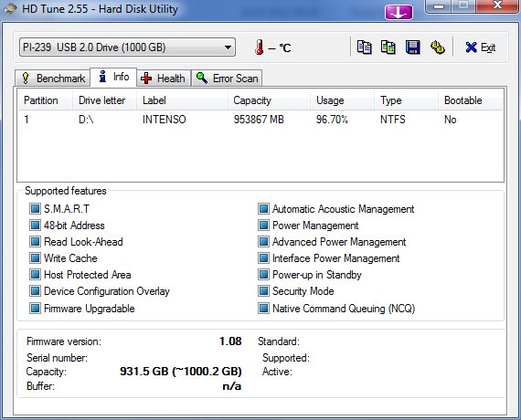
Task: Click the Bootable value No
Action: click(x=451, y=120)
